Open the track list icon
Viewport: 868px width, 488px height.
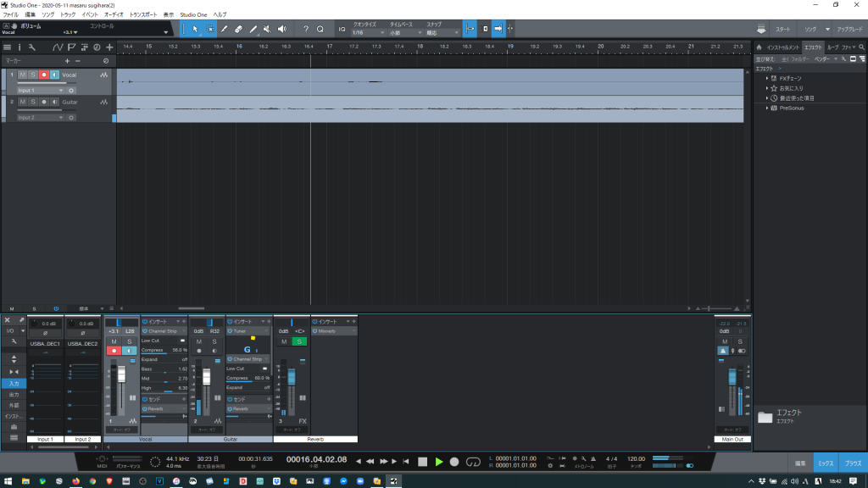click(7, 47)
